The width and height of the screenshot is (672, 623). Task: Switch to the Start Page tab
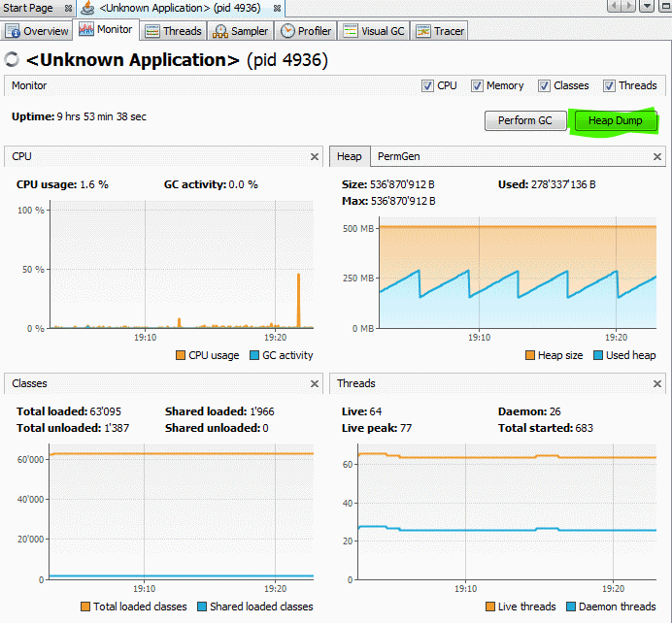coord(28,8)
